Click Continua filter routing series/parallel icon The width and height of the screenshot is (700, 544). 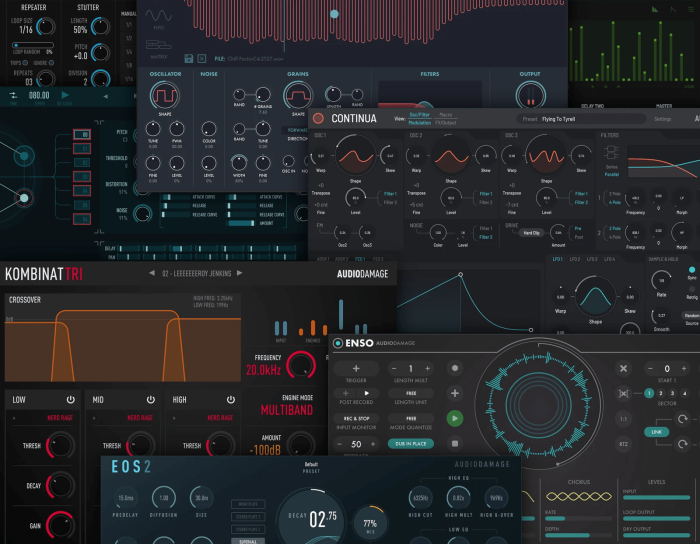[611, 152]
